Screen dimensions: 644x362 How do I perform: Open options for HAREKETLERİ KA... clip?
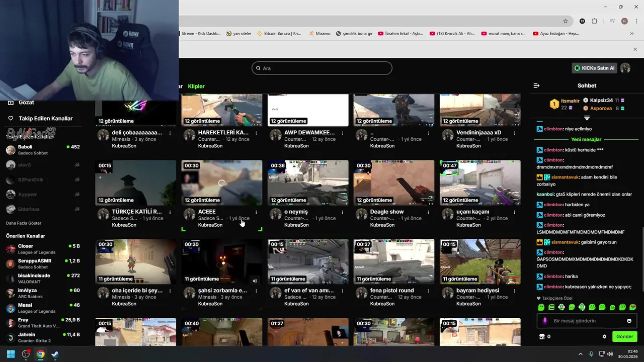pyautogui.click(x=256, y=133)
